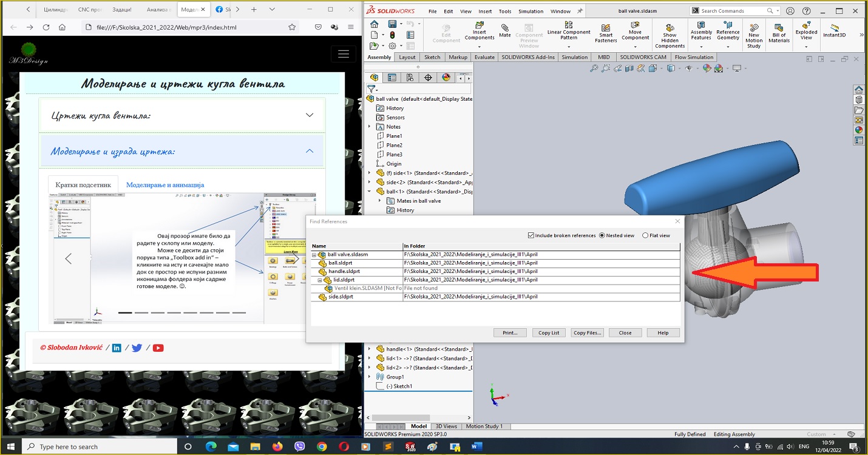Open the Appearances color ball in task pane
This screenshot has width=868, height=455.
[859, 130]
